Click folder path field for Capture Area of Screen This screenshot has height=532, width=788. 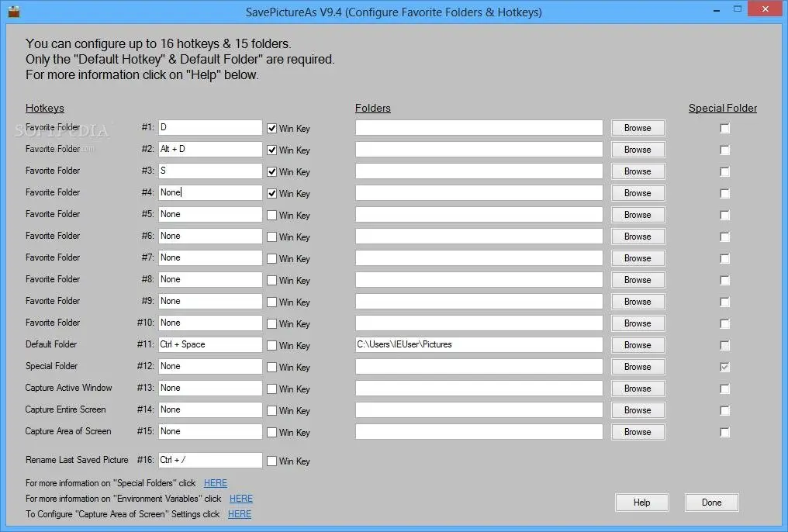click(x=479, y=431)
